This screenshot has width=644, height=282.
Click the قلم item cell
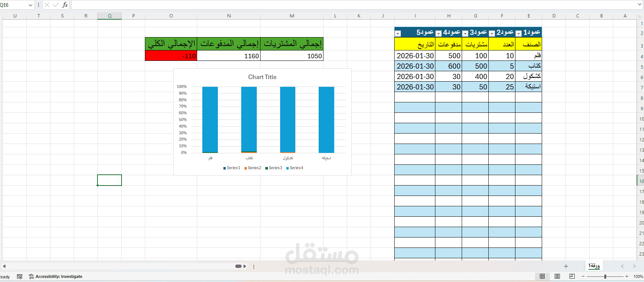529,56
